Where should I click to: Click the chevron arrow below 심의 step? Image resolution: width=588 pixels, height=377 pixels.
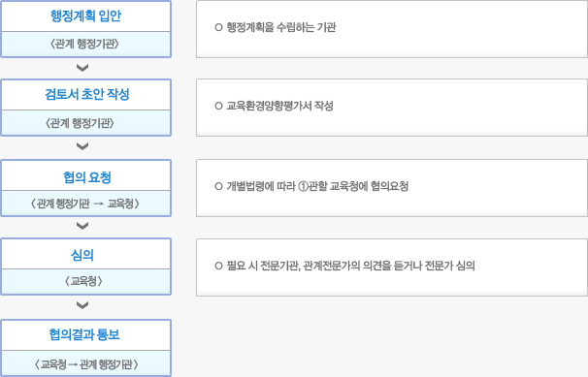(x=82, y=305)
